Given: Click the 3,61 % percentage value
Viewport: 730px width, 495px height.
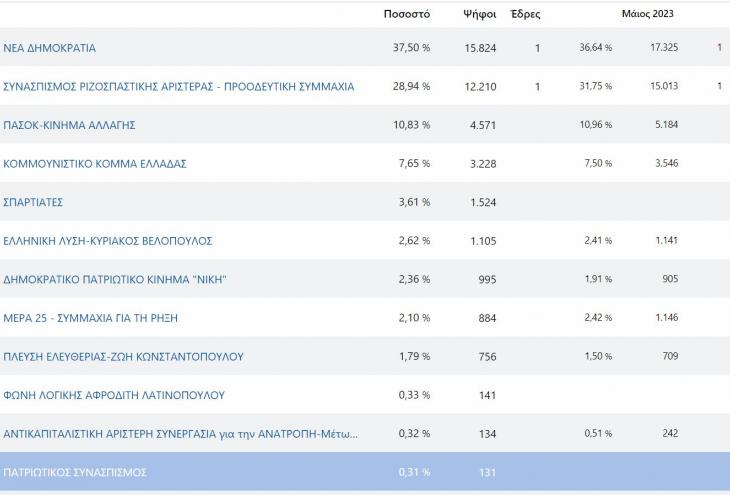Looking at the screenshot, I should point(414,202).
